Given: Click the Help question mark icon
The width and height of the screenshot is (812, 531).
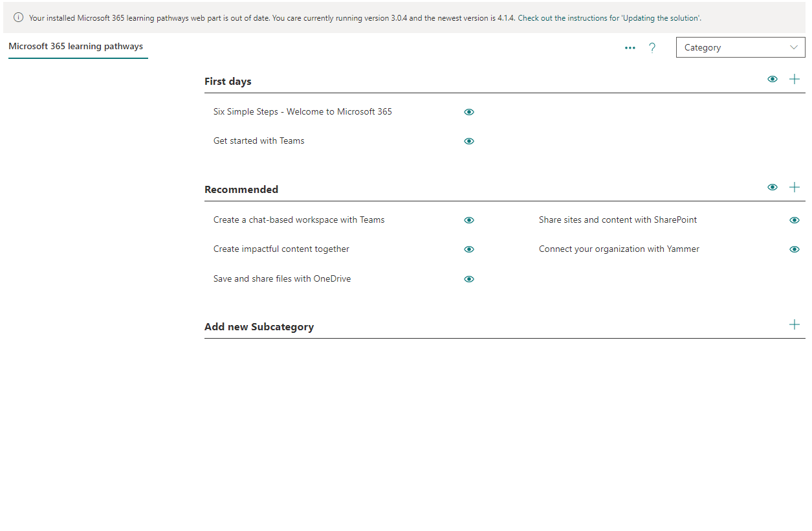Looking at the screenshot, I should click(x=652, y=47).
